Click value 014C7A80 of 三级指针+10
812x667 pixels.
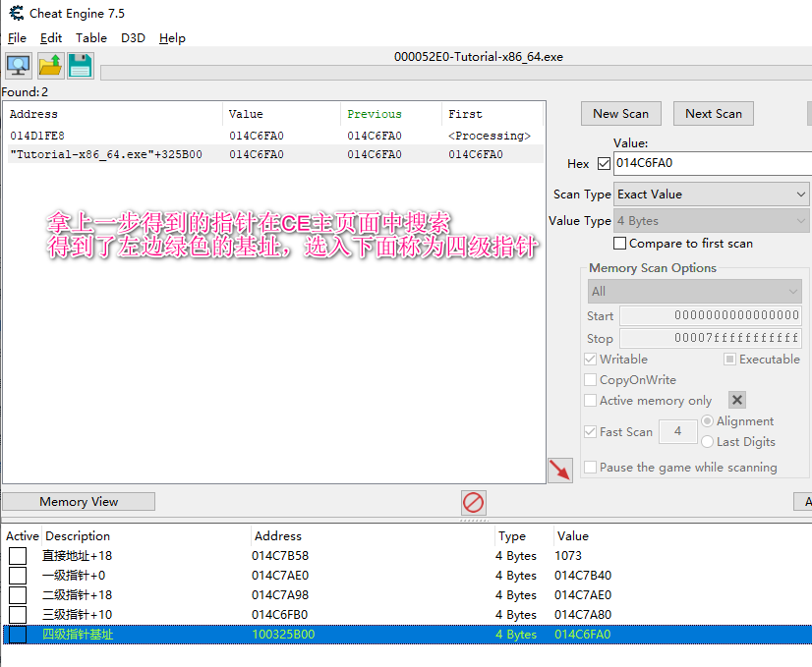tap(583, 615)
